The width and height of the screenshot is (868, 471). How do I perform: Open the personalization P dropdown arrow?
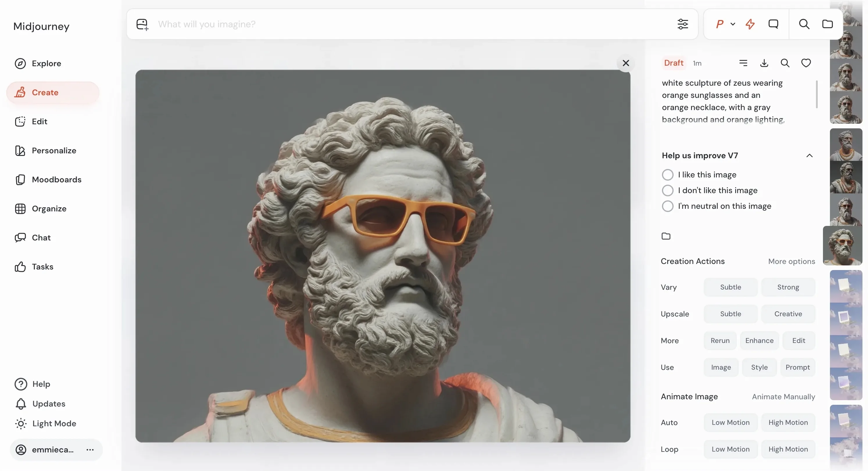(x=733, y=24)
